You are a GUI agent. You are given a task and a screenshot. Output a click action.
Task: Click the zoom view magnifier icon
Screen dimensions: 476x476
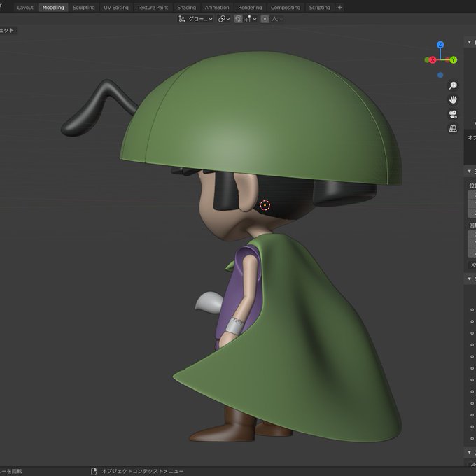453,85
